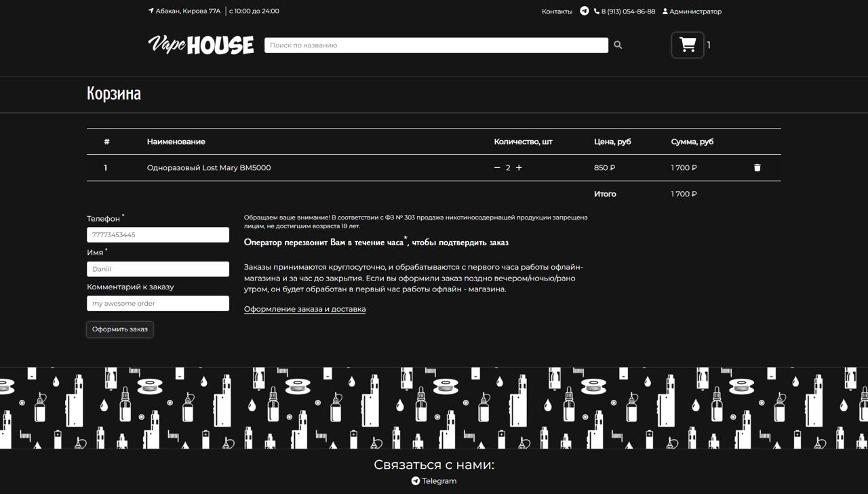
Task: Open the Контакты page
Action: 557,11
